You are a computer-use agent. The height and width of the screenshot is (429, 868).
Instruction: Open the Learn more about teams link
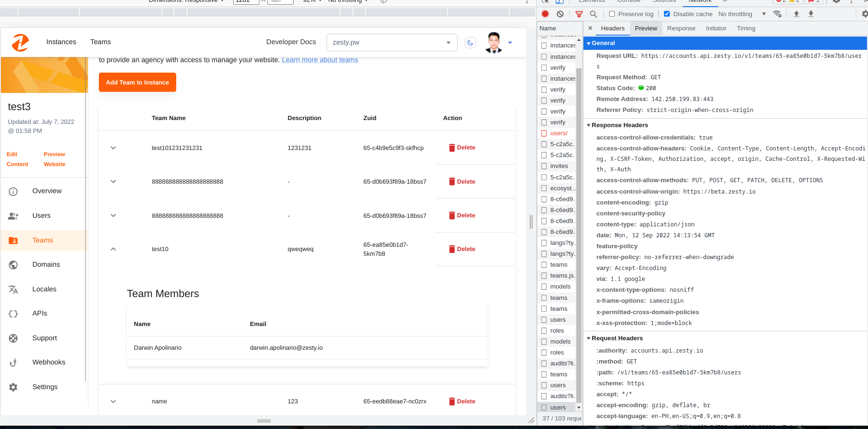(x=320, y=60)
